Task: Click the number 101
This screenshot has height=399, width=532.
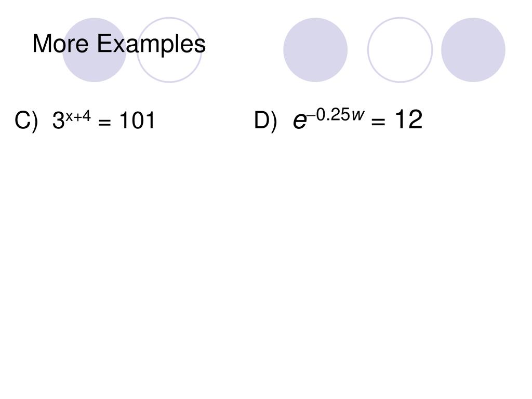Action: click(x=137, y=120)
